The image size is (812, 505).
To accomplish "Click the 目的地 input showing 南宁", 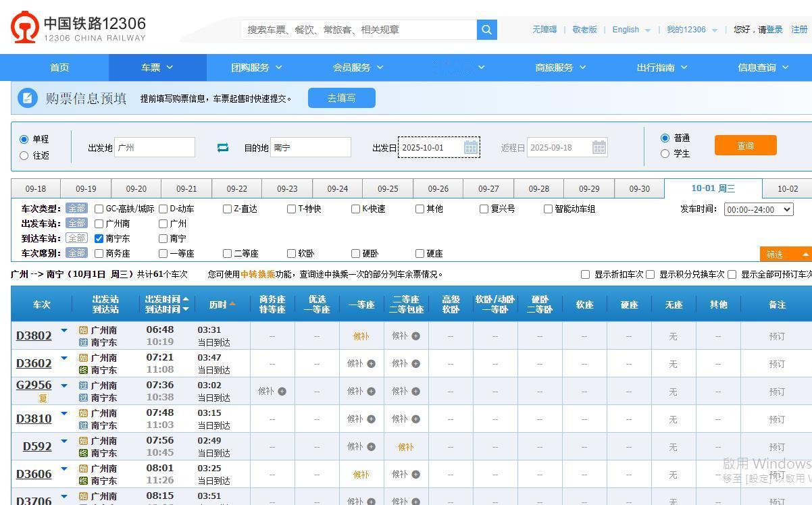I will [x=311, y=147].
